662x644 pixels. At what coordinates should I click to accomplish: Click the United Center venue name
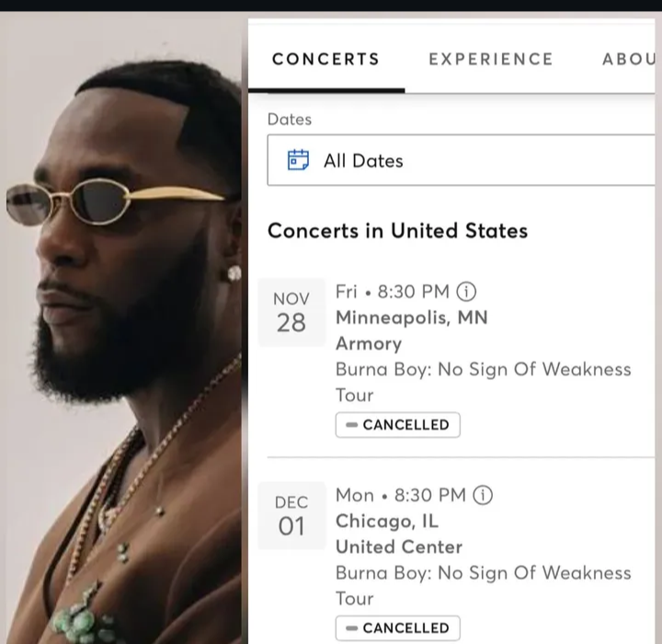tap(398, 546)
